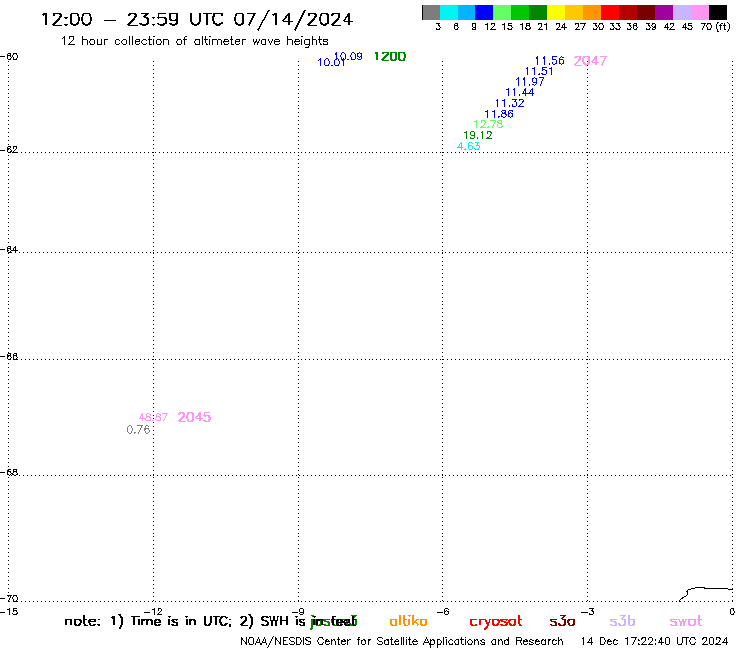740x650 pixels.
Task: Click the cryosat satellite legend label
Action: (x=496, y=622)
